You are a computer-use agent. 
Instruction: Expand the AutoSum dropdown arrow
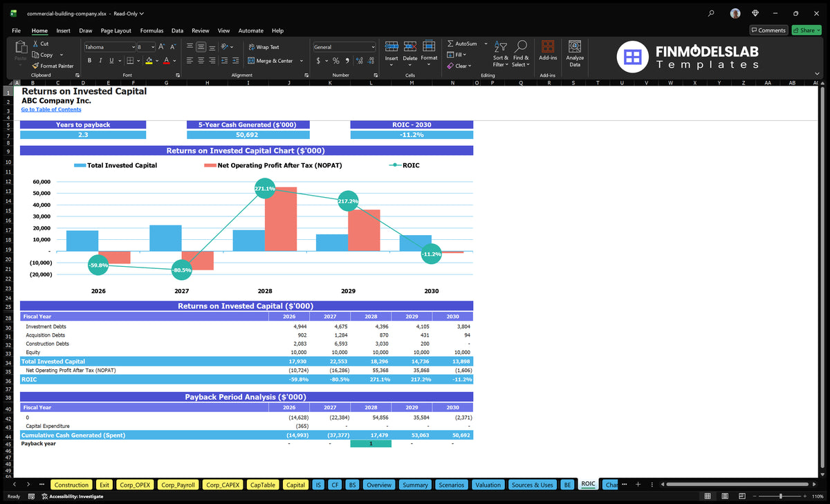point(486,44)
